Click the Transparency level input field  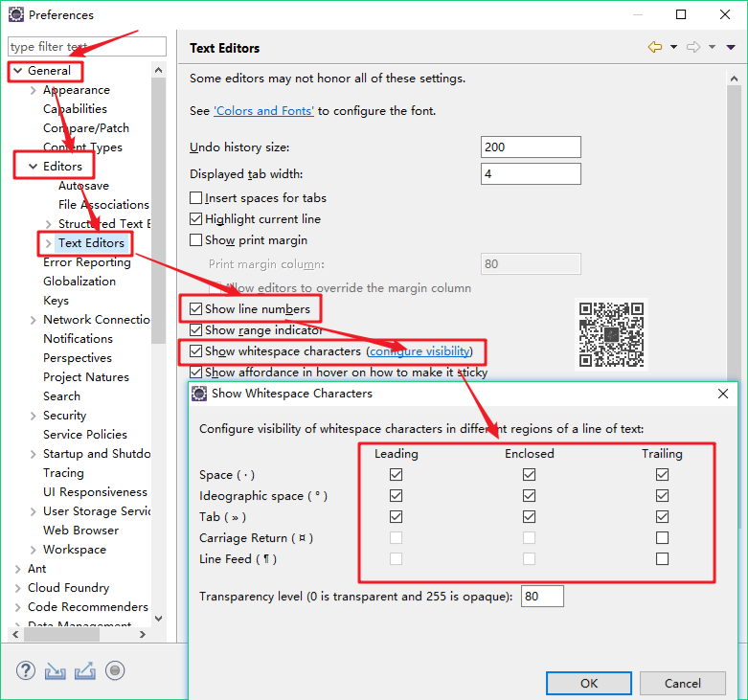click(542, 596)
